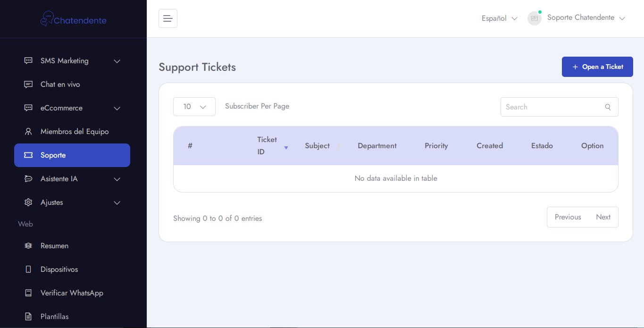This screenshot has height=328, width=644.
Task: Go to the Next page
Action: (603, 217)
